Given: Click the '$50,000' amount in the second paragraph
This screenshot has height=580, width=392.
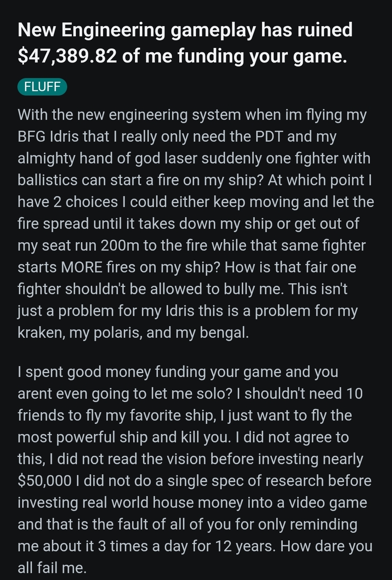Looking at the screenshot, I should 44,481.
